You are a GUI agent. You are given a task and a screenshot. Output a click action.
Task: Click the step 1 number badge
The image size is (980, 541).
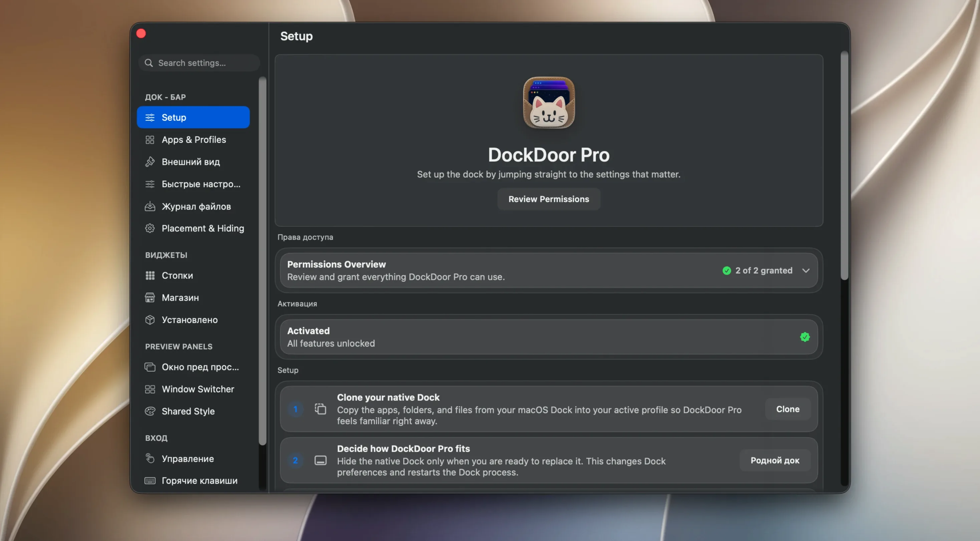coord(295,409)
